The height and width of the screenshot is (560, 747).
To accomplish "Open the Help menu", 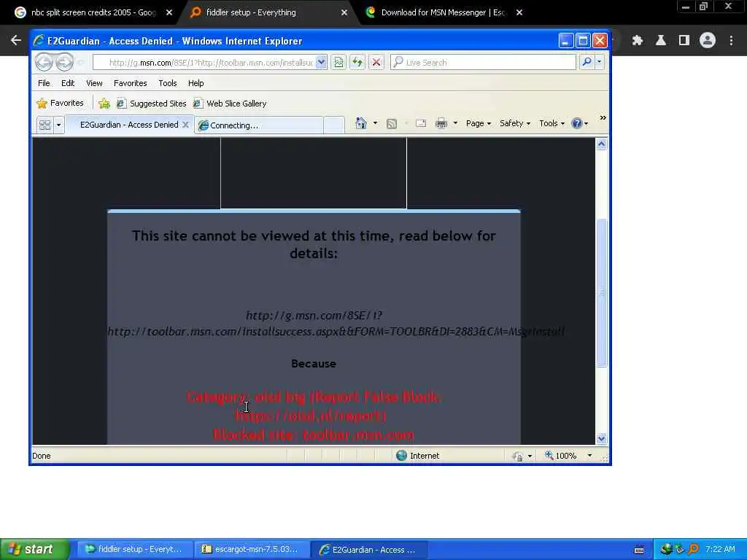I will click(x=196, y=83).
